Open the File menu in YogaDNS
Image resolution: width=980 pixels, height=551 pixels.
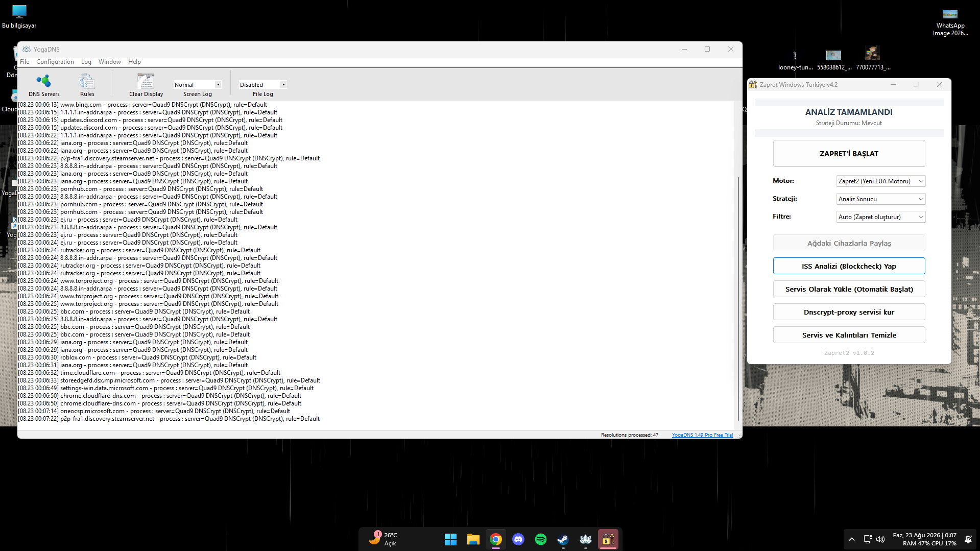pyautogui.click(x=25, y=62)
